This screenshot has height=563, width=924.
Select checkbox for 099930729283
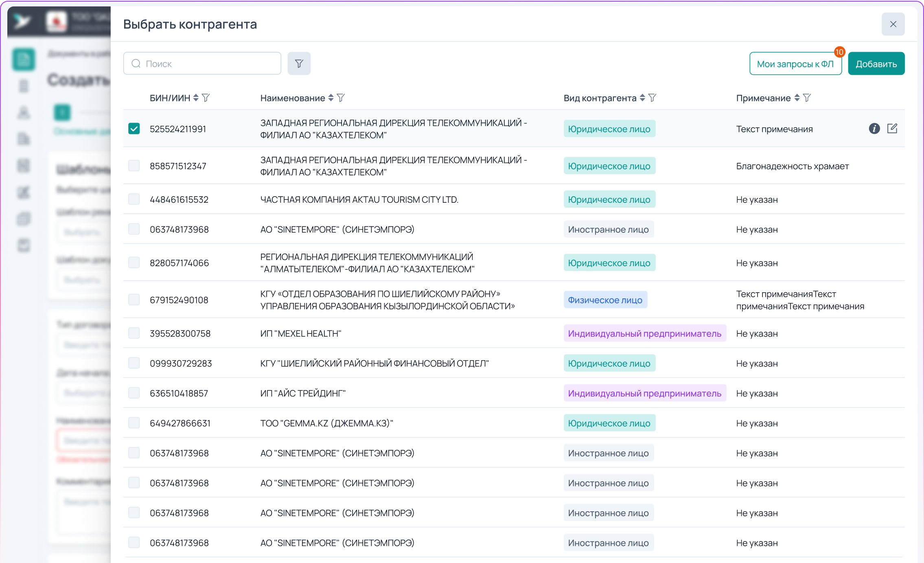tap(134, 363)
